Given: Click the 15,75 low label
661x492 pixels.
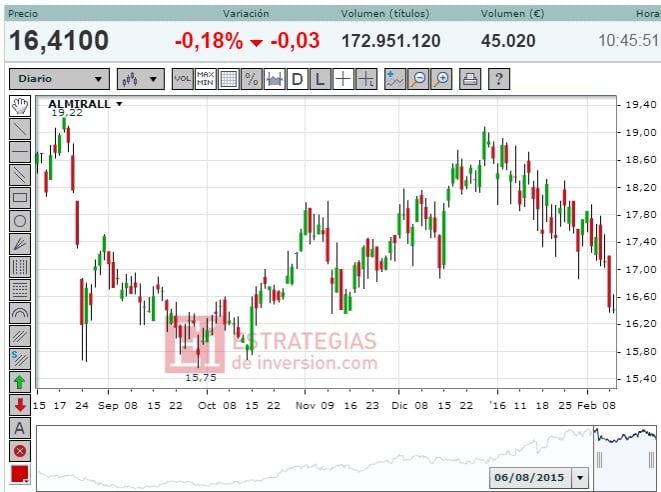Looking at the screenshot, I should click(201, 378).
